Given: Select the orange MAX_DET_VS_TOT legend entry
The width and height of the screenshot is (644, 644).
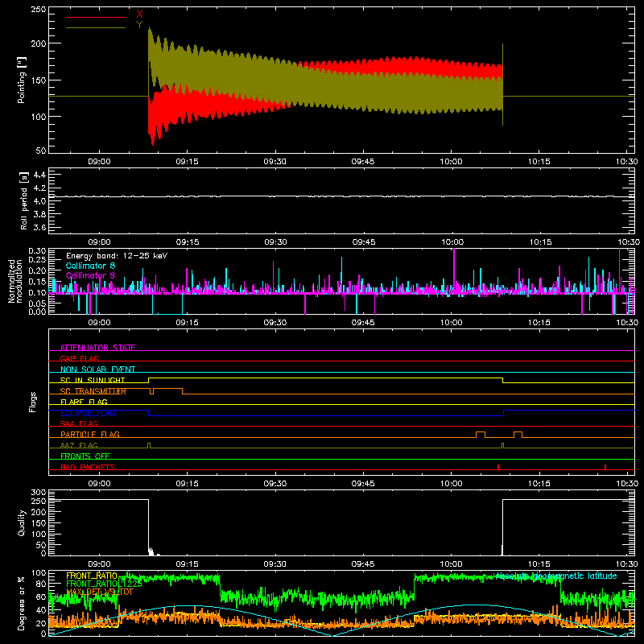Looking at the screenshot, I should (100, 592).
